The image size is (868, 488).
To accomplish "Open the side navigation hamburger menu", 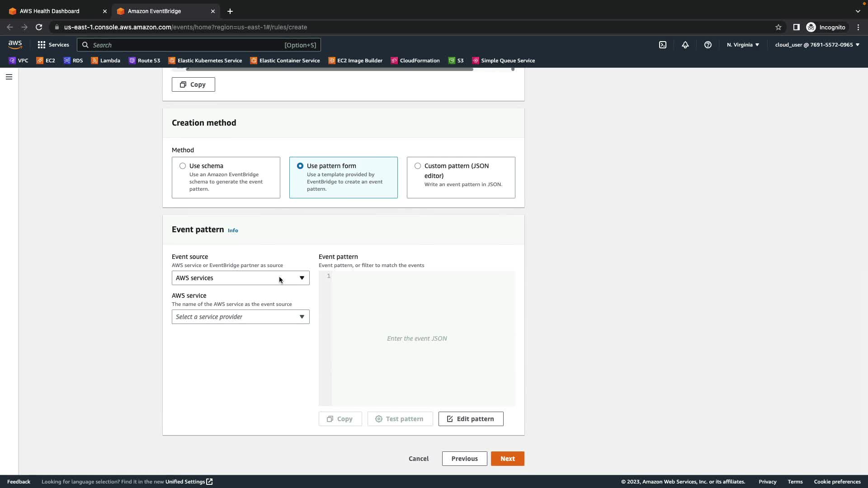I will (9, 77).
